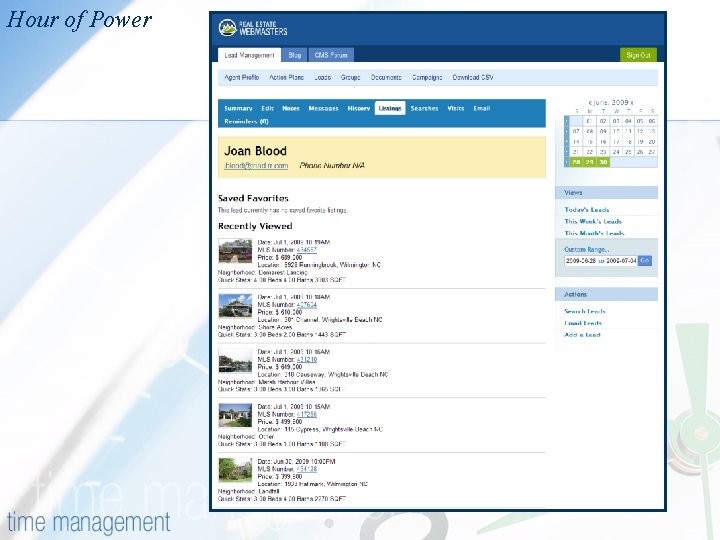Open Agent Profile in the sub-navigation
Viewport: 720px width, 540px height.
pos(242,77)
